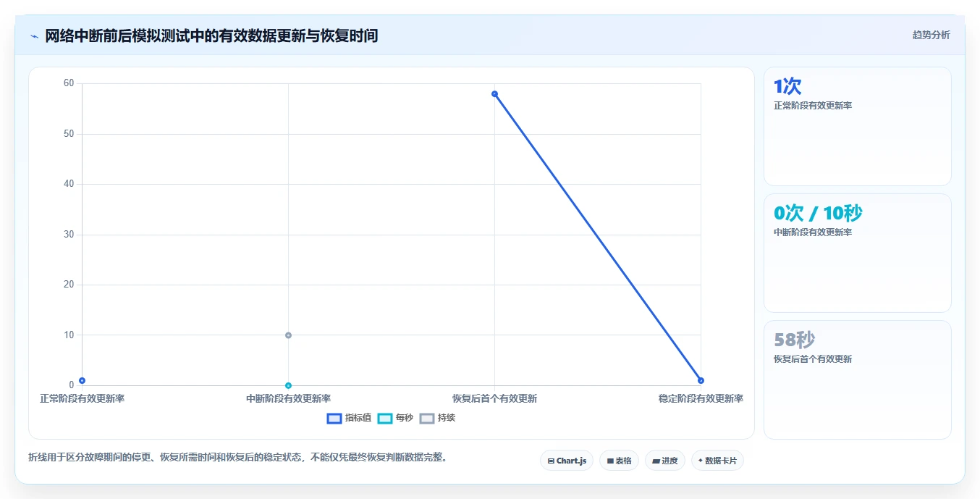980x499 pixels.
Task: Click the cyan 每秒 legend color box
Action: 385,418
